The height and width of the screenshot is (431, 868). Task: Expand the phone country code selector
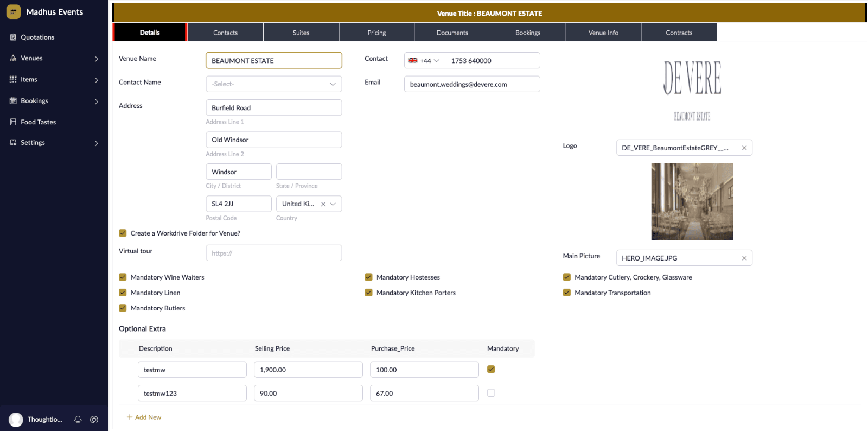(424, 61)
